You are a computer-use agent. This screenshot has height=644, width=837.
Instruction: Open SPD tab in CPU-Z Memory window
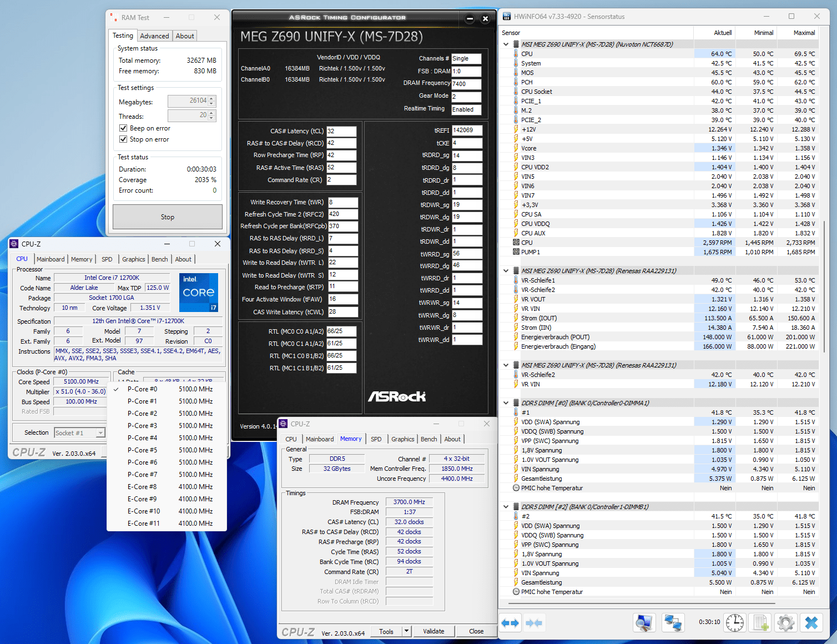pyautogui.click(x=376, y=439)
